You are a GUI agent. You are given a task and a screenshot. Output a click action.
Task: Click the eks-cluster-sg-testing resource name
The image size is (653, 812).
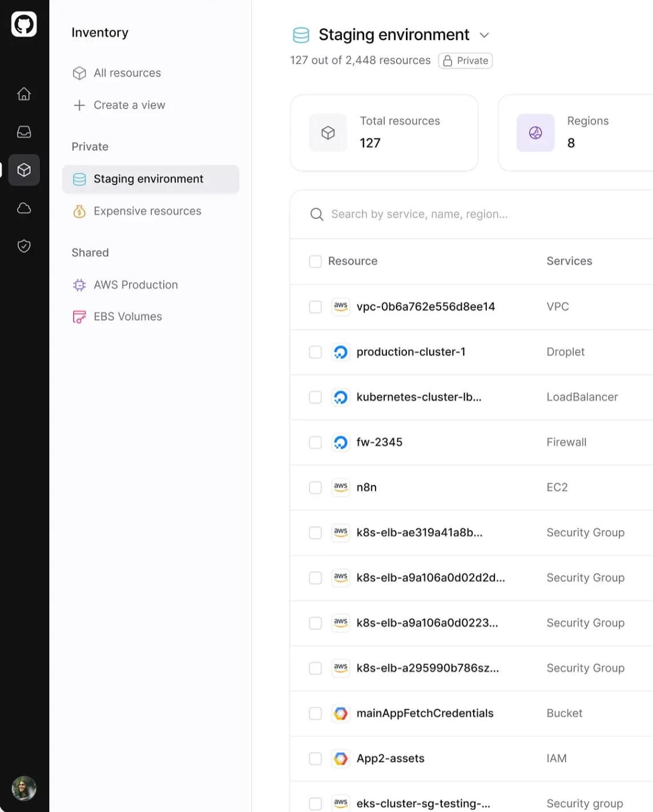[424, 803]
